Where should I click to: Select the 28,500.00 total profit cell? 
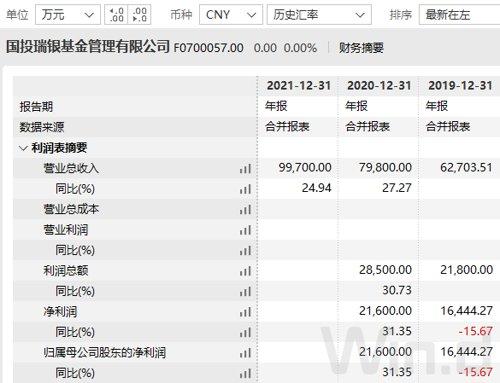click(385, 270)
